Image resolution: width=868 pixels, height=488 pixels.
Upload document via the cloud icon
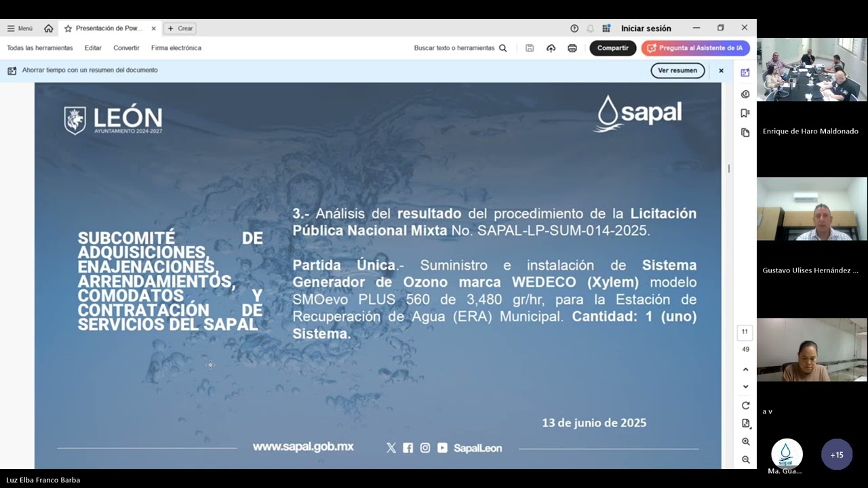(x=551, y=48)
